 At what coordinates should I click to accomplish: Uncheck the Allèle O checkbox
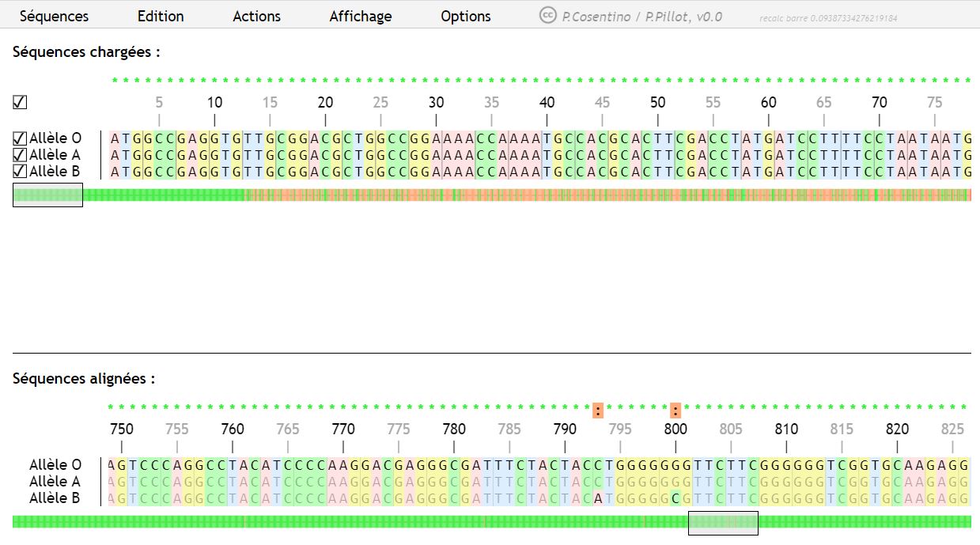[x=20, y=138]
